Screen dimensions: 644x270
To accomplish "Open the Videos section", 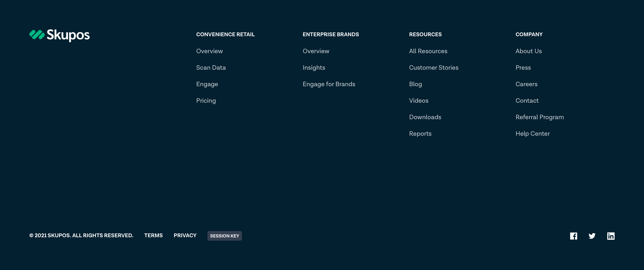I will click(x=419, y=100).
